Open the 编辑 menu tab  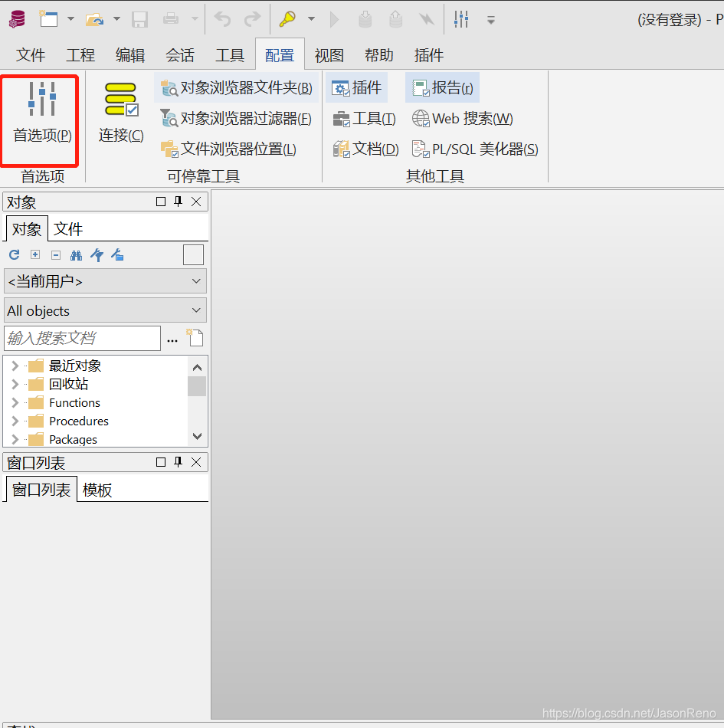coord(130,55)
